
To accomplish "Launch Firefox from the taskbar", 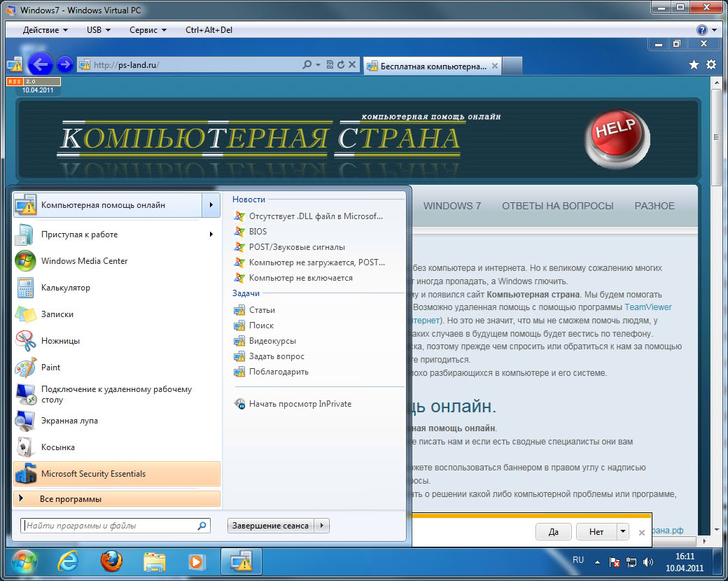I will 111,561.
